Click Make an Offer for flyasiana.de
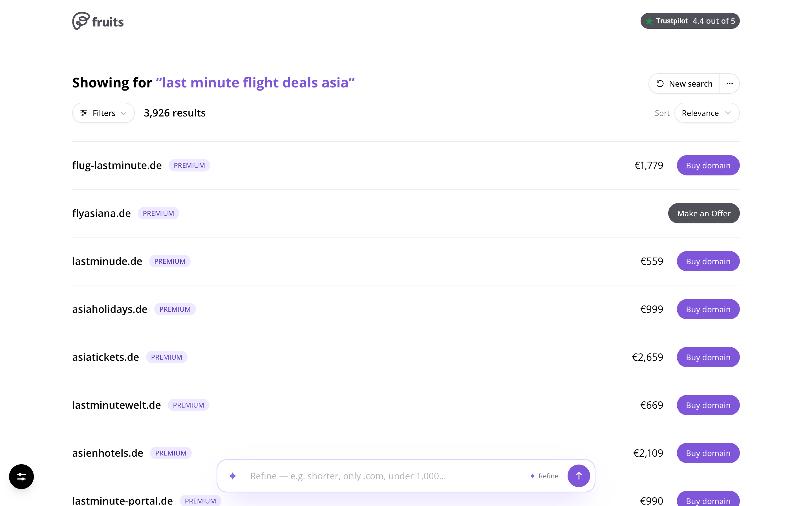 tap(704, 213)
